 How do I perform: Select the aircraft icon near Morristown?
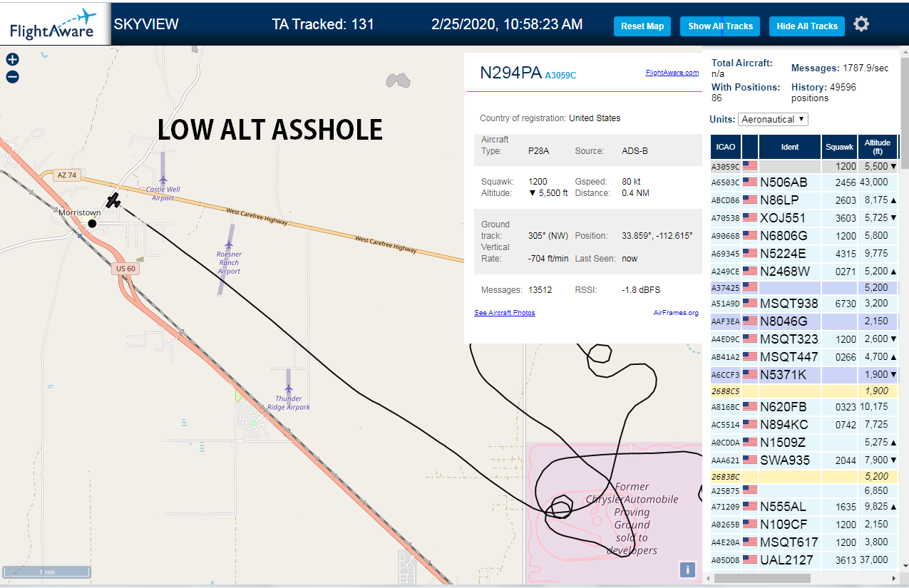[x=113, y=200]
